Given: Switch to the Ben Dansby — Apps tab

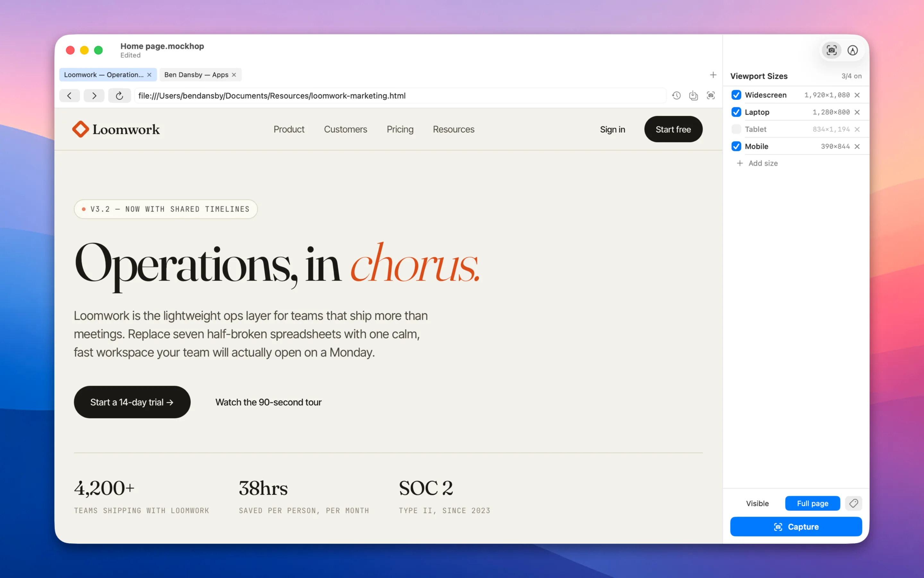Looking at the screenshot, I should click(x=201, y=75).
